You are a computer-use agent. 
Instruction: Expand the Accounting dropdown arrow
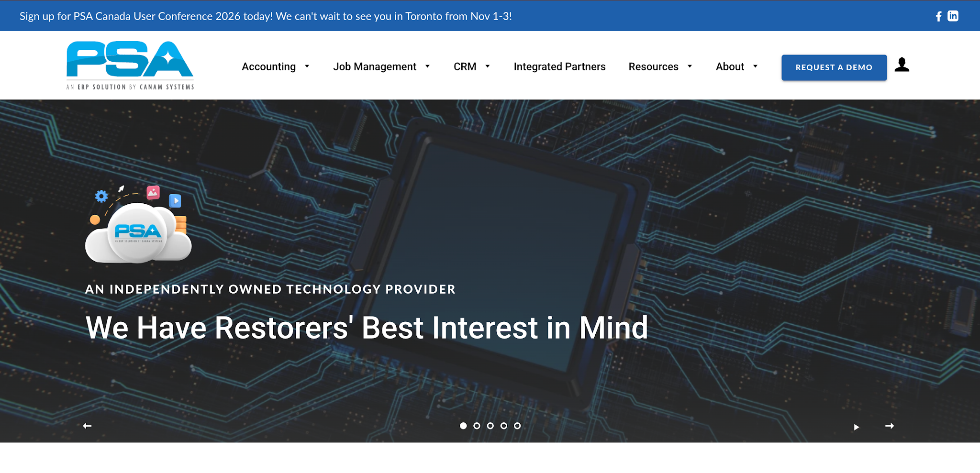(x=307, y=66)
